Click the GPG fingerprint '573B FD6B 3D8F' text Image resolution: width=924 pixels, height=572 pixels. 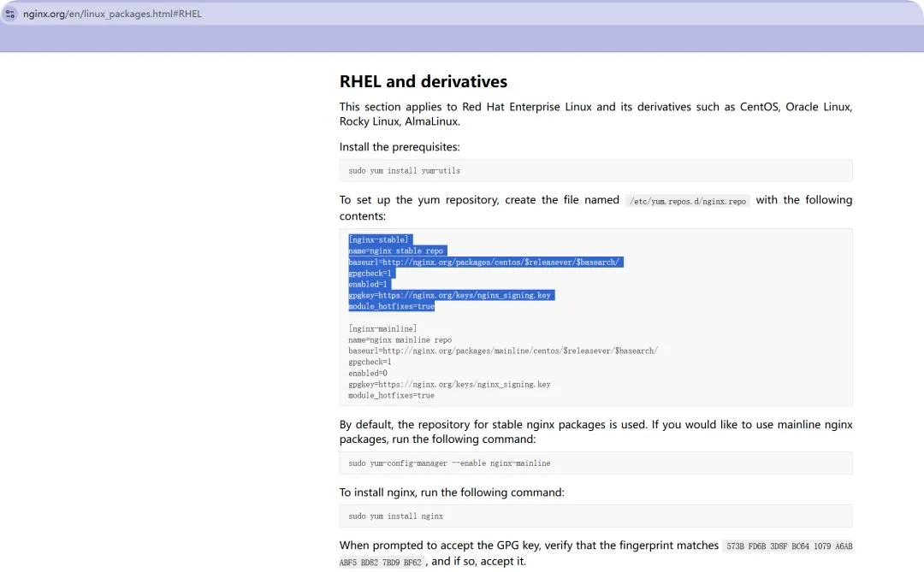pyautogui.click(x=756, y=546)
